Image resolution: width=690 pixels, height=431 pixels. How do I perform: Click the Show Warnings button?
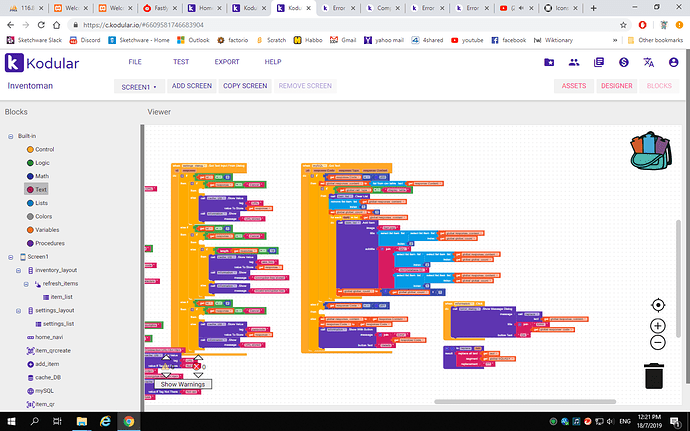coord(183,384)
